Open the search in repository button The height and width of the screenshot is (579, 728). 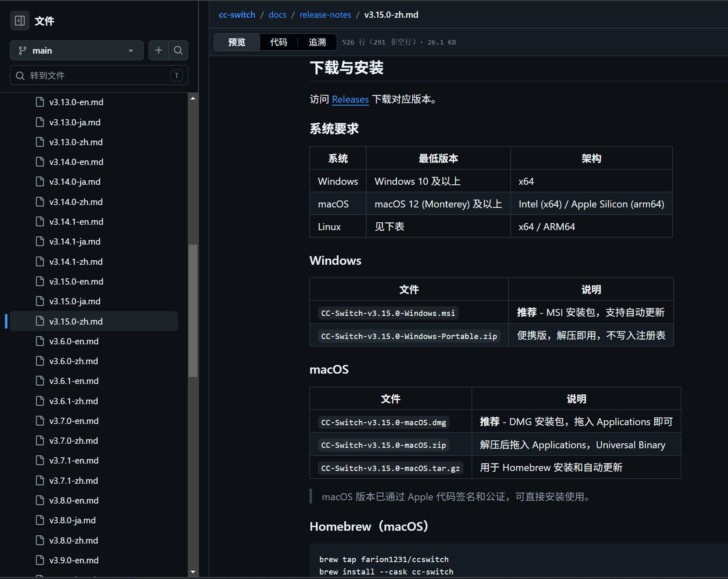pyautogui.click(x=178, y=50)
